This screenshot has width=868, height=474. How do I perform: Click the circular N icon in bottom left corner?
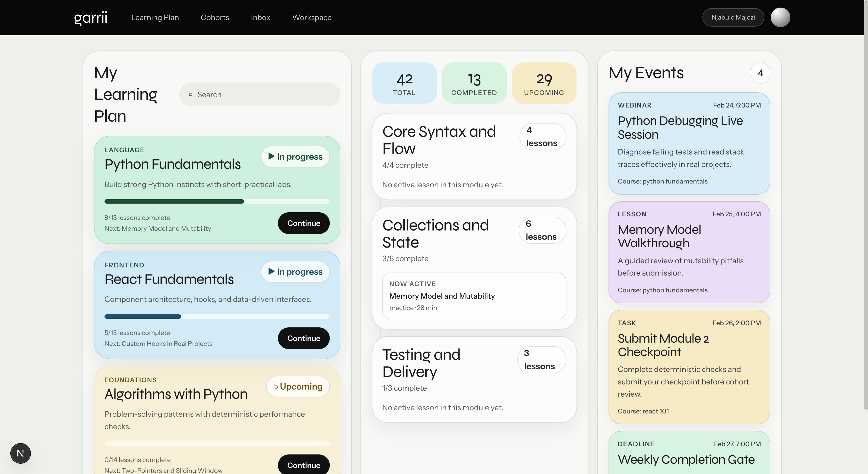click(x=20, y=453)
